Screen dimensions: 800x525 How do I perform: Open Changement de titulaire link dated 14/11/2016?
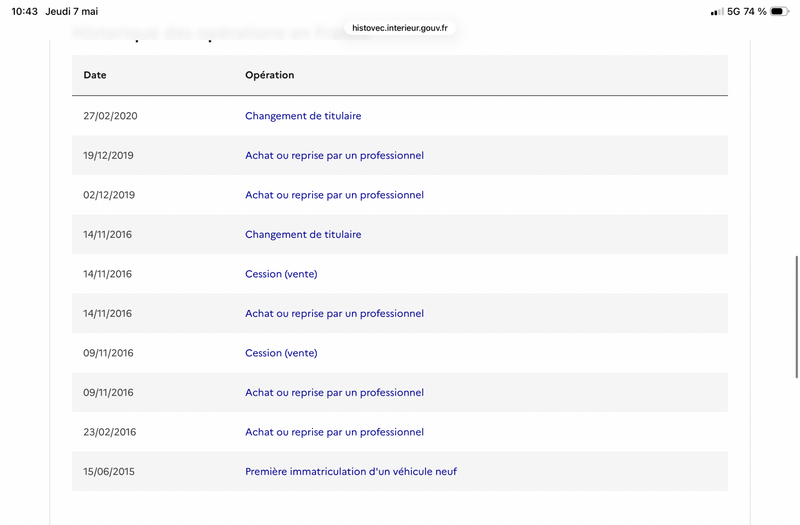coord(303,234)
